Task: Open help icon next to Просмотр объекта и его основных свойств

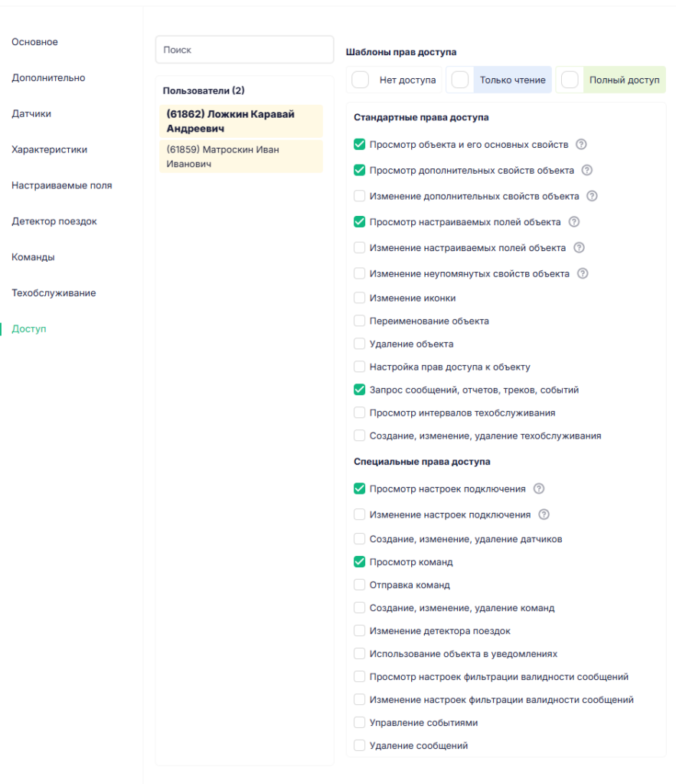Action: pyautogui.click(x=581, y=145)
